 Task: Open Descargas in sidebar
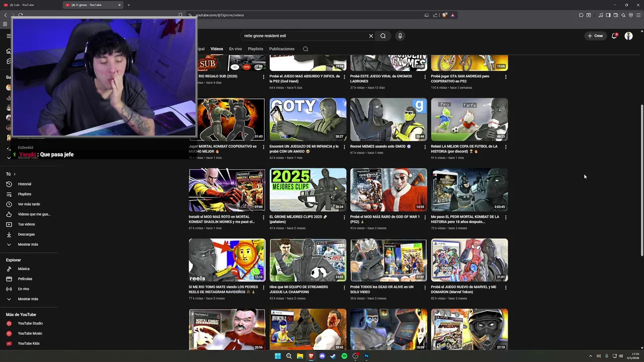coord(26,234)
